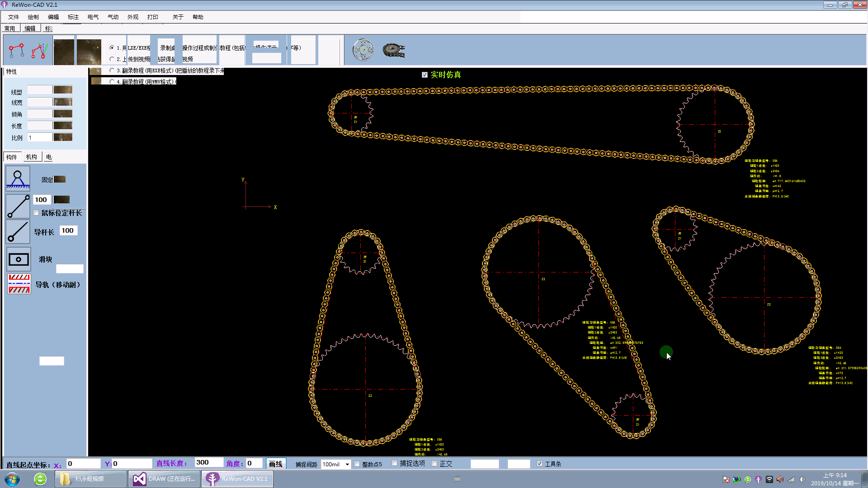
Task: Select the guide rail (导轨) icon
Action: [x=19, y=284]
